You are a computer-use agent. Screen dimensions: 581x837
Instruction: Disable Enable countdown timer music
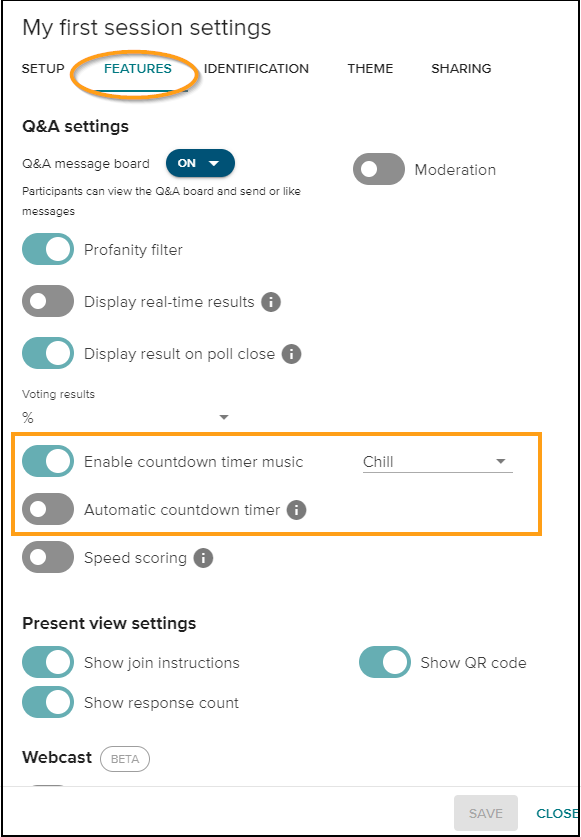click(47, 461)
